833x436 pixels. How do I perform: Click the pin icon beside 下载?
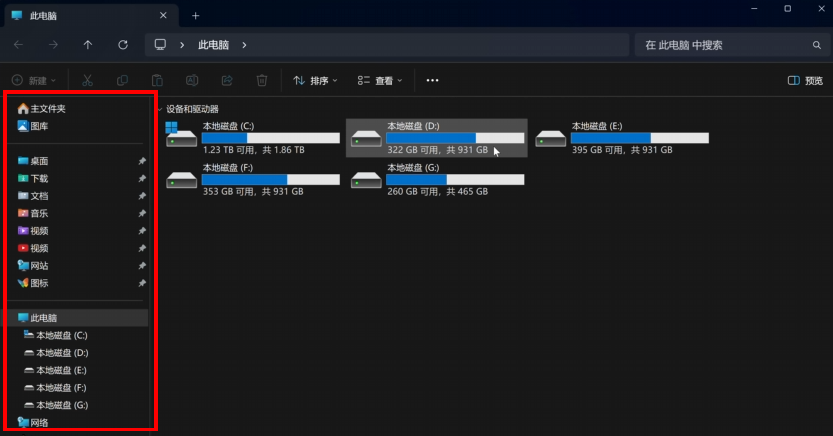coord(142,178)
